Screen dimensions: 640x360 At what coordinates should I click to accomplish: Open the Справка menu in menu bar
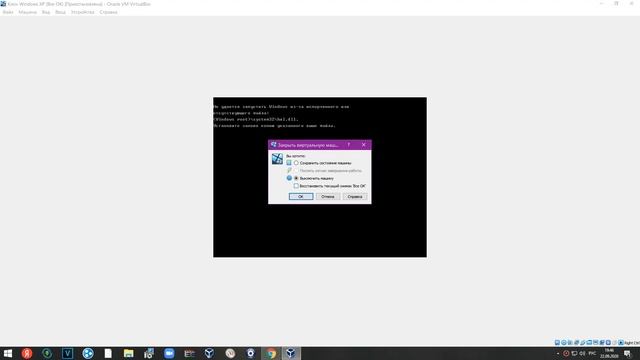click(108, 12)
